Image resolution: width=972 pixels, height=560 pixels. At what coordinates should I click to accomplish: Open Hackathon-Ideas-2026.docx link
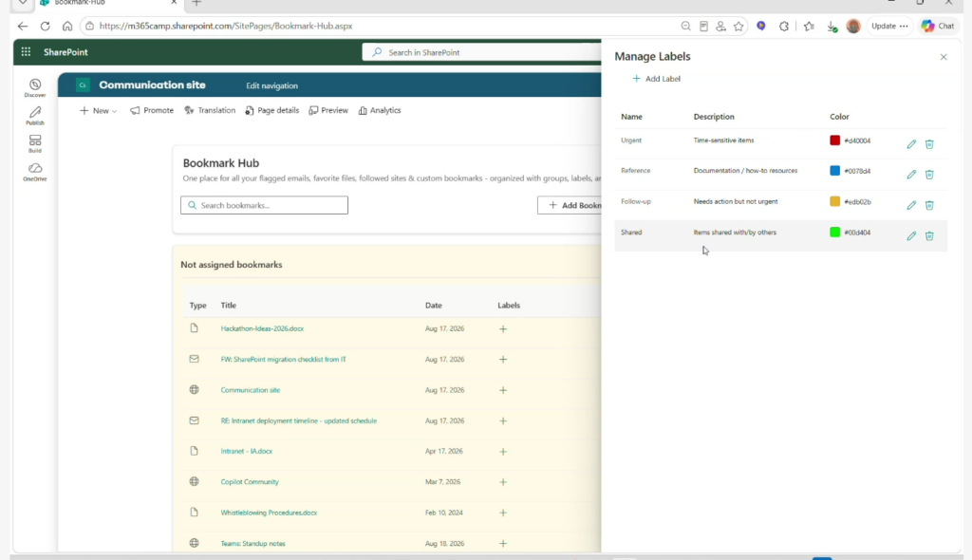pos(262,328)
